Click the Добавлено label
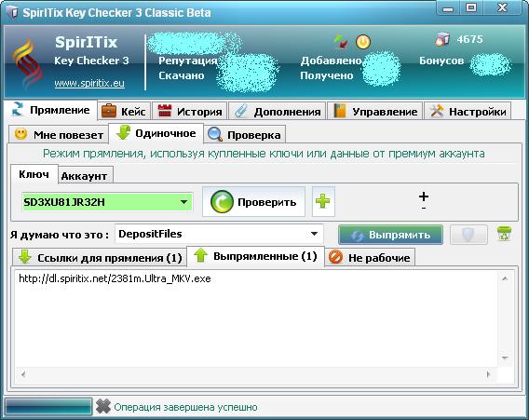 331,61
